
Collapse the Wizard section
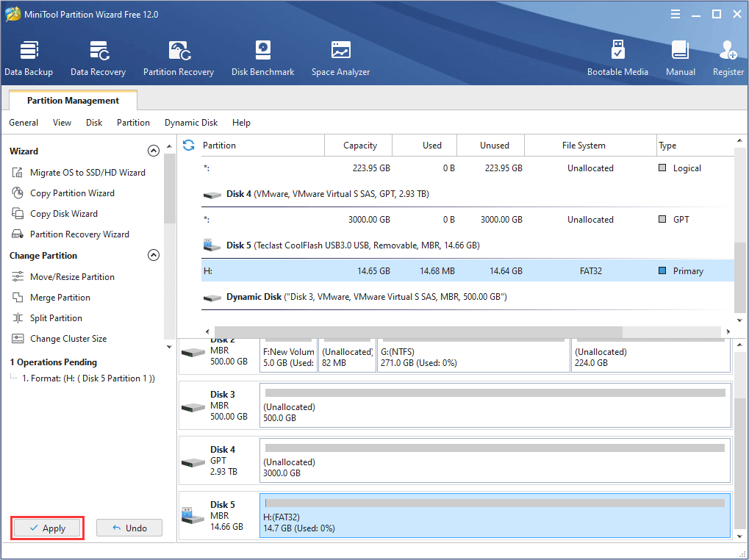[x=154, y=151]
